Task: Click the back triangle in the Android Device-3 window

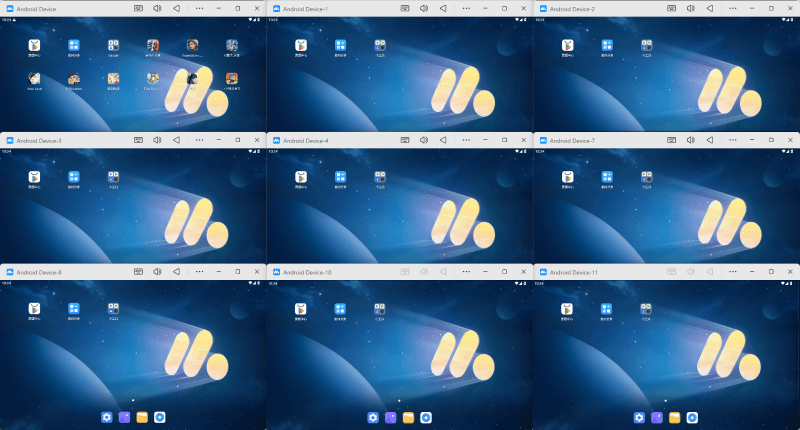Action: click(x=176, y=140)
